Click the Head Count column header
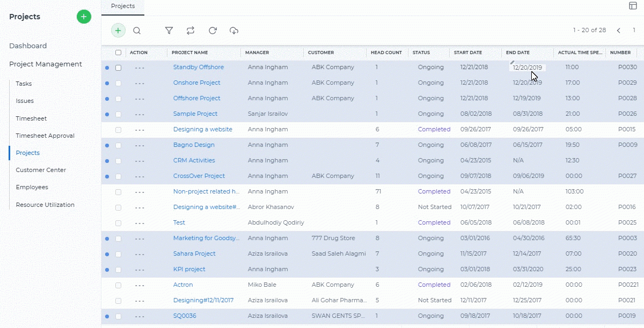Viewport: 644px width, 328px height. tap(386, 53)
